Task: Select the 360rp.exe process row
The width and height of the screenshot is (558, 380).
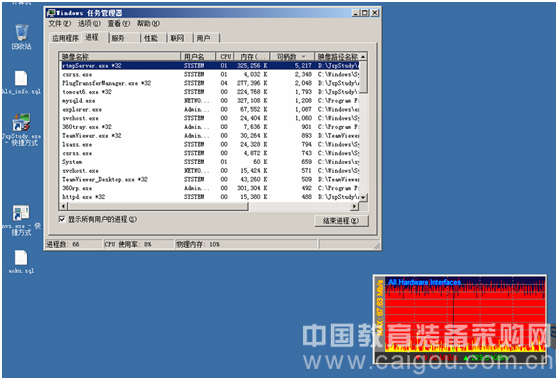Action: click(210, 188)
